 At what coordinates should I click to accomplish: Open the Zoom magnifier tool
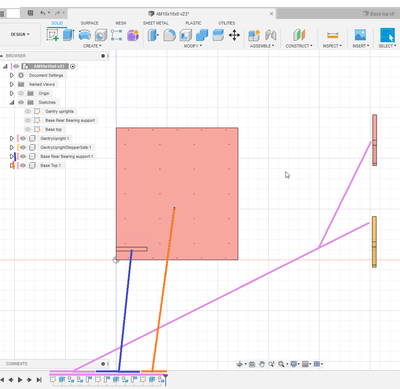[281, 364]
